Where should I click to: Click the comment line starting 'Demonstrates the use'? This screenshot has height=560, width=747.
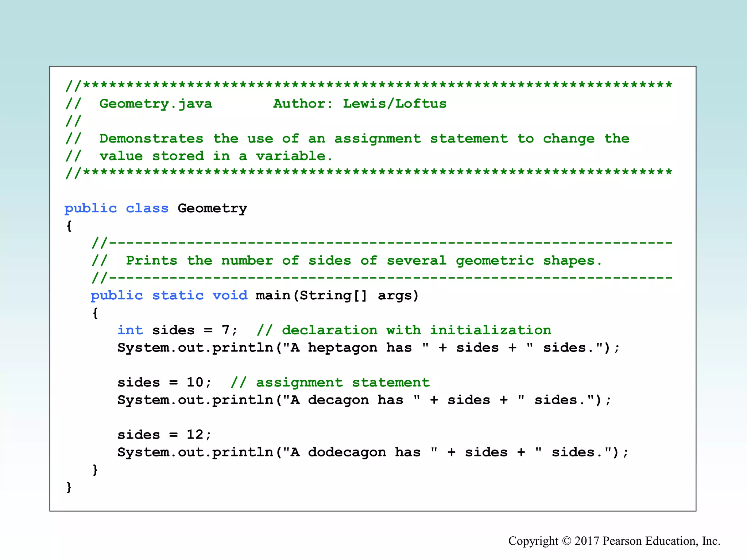[347, 139]
